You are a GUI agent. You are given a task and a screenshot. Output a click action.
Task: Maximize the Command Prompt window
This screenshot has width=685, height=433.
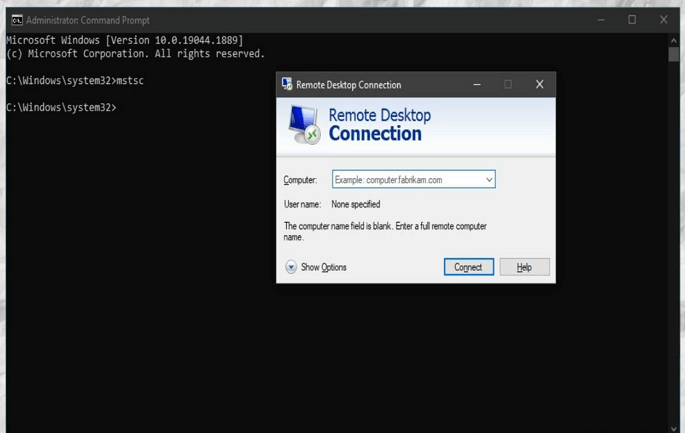pos(632,20)
